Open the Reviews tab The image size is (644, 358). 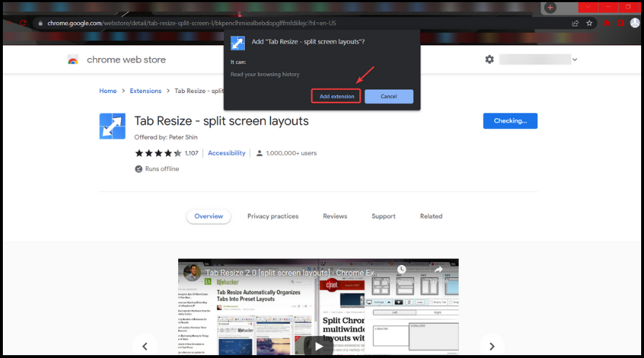pyautogui.click(x=335, y=216)
